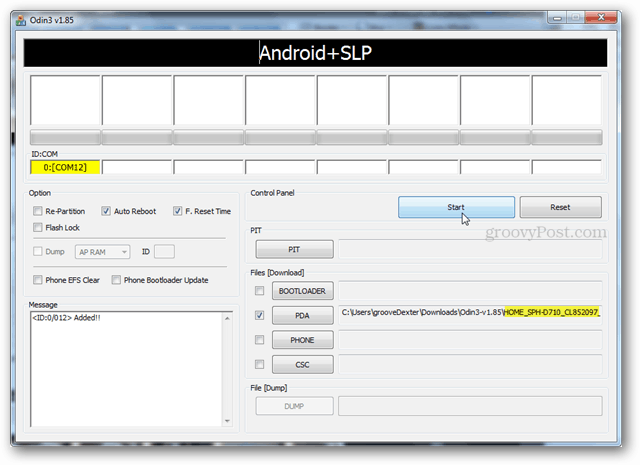Click the File Dump path field
The height and width of the screenshot is (465, 640).
[x=470, y=406]
